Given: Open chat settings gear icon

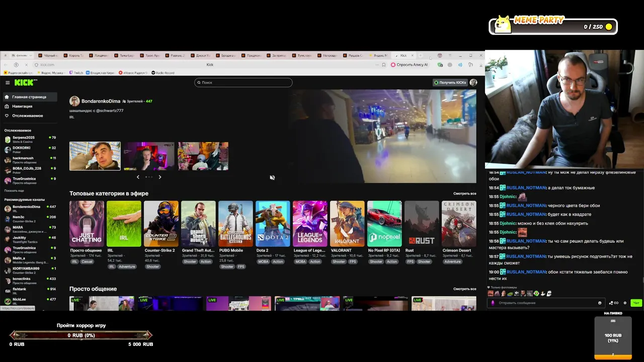Looking at the screenshot, I should pos(625,303).
